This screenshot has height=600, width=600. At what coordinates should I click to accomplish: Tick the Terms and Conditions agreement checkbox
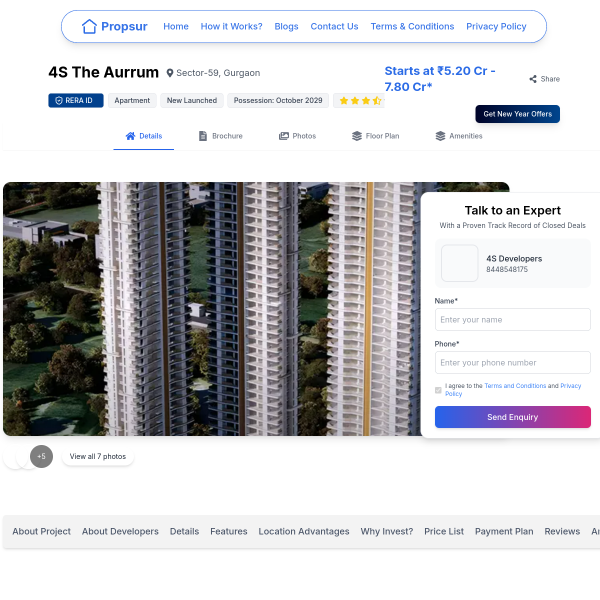coord(438,390)
